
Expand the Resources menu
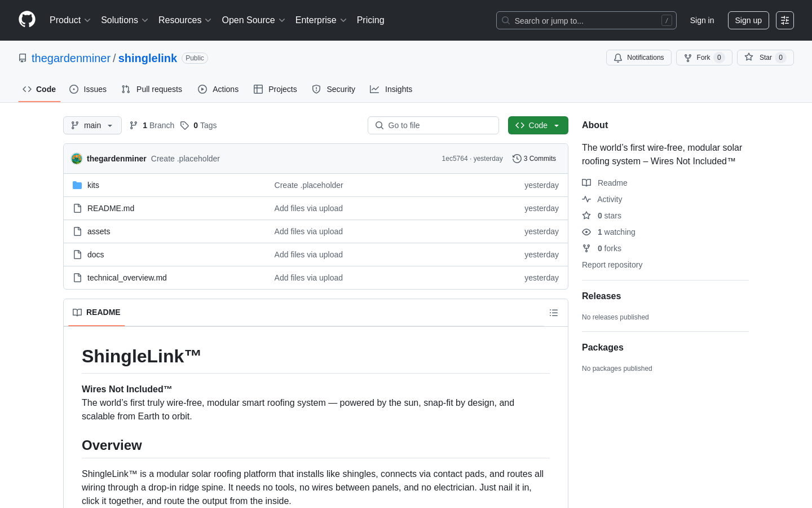click(x=185, y=20)
